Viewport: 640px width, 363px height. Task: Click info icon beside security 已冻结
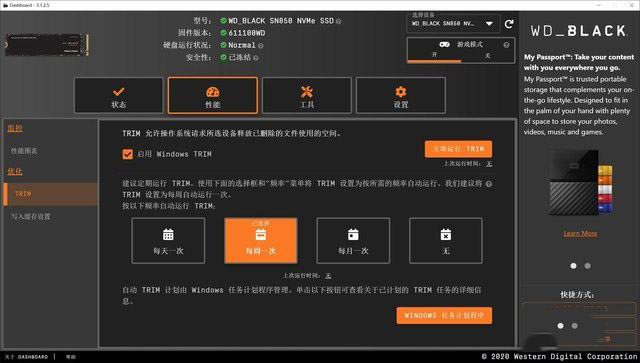(x=256, y=58)
